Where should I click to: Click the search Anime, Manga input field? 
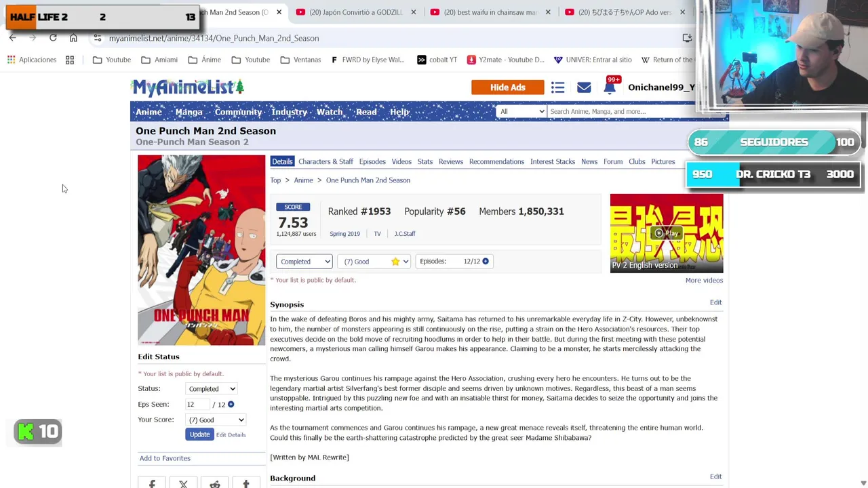tap(621, 111)
